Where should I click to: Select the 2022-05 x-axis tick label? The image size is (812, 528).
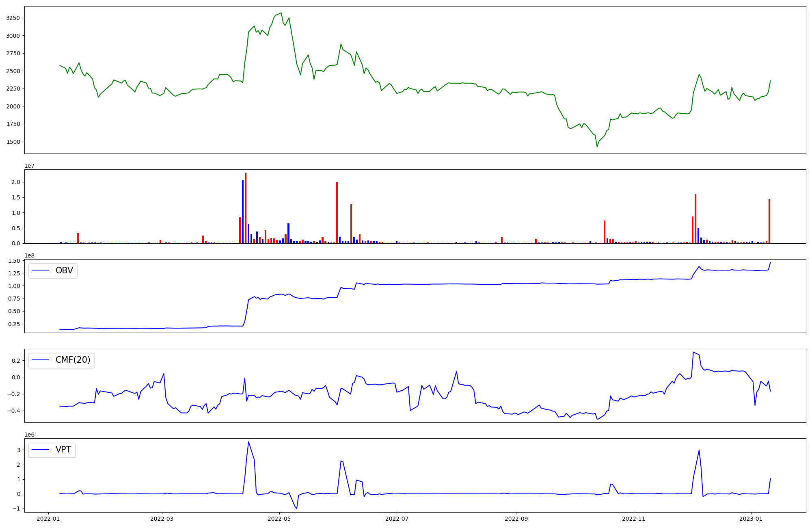coord(279,519)
